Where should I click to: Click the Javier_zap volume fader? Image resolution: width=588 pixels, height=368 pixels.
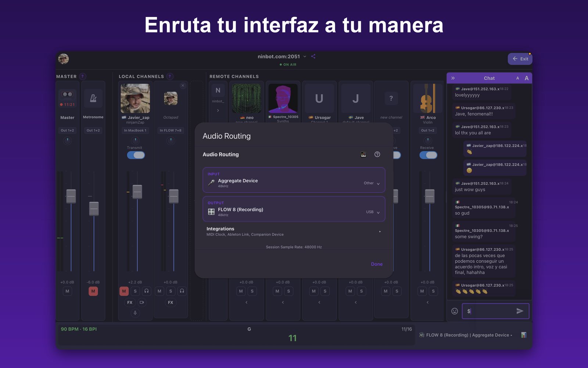pyautogui.click(x=137, y=192)
